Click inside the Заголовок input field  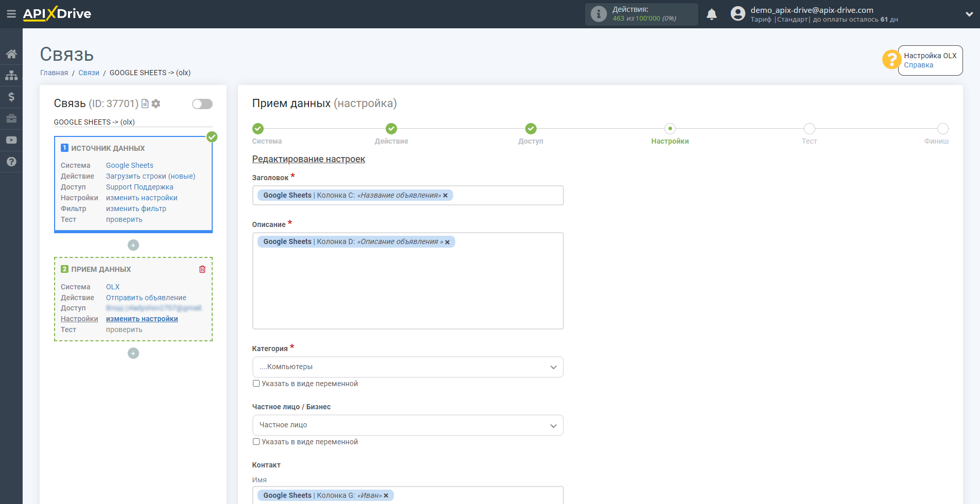pos(408,195)
